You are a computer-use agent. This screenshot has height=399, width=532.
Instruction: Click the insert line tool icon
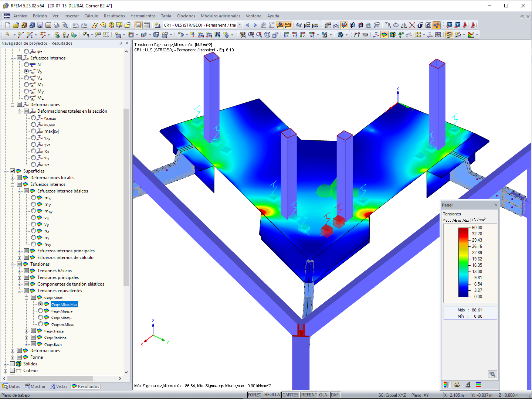point(20,35)
